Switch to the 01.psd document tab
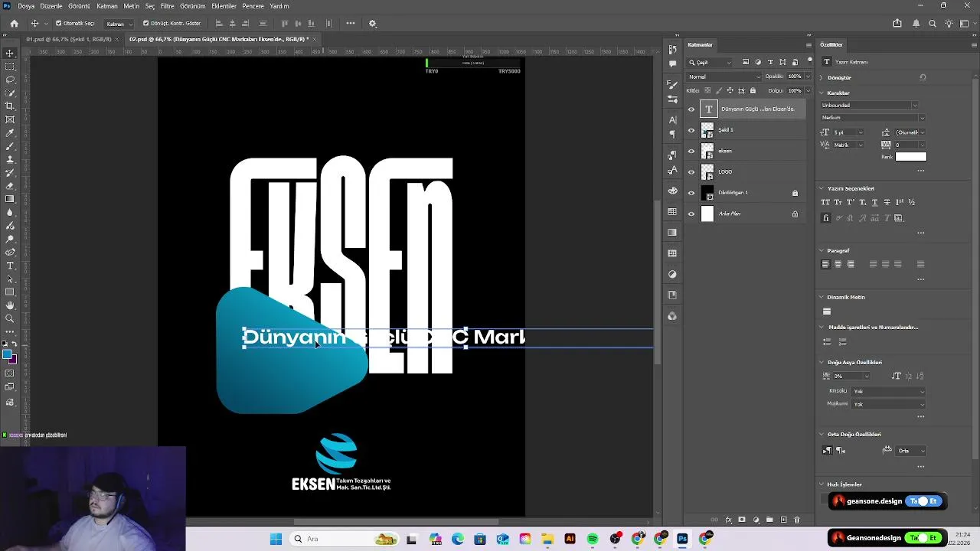Image resolution: width=980 pixels, height=551 pixels. [70, 39]
